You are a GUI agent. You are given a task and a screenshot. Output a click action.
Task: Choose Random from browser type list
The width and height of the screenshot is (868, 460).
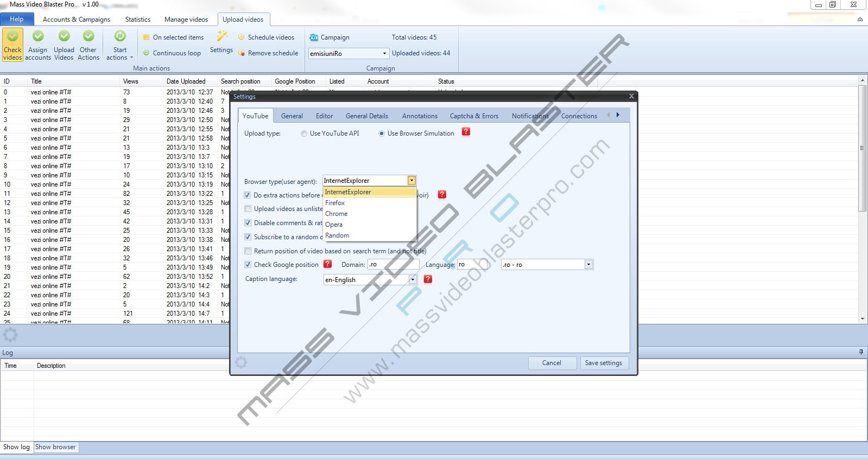click(370, 235)
